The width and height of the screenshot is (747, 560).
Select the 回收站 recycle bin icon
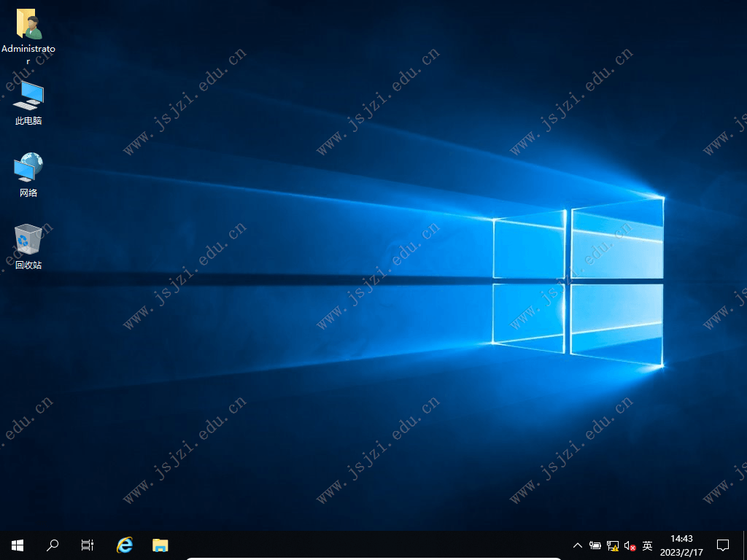tap(28, 246)
